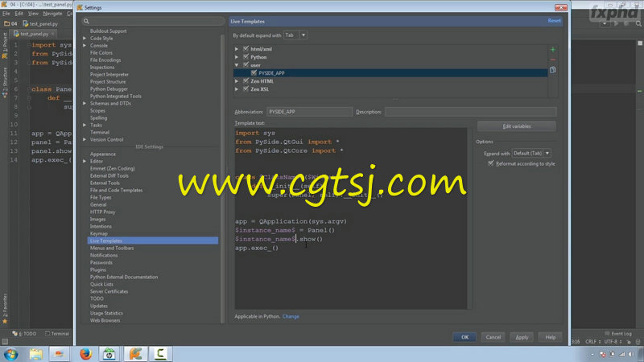Open the 'Expand with' Default (Tab) dropdown
Image resolution: width=644 pixels, height=362 pixels.
point(531,153)
